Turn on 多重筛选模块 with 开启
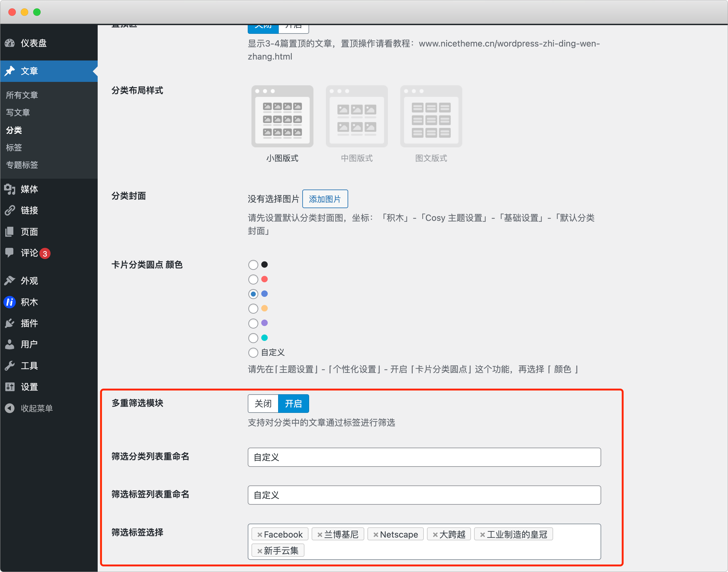 294,404
